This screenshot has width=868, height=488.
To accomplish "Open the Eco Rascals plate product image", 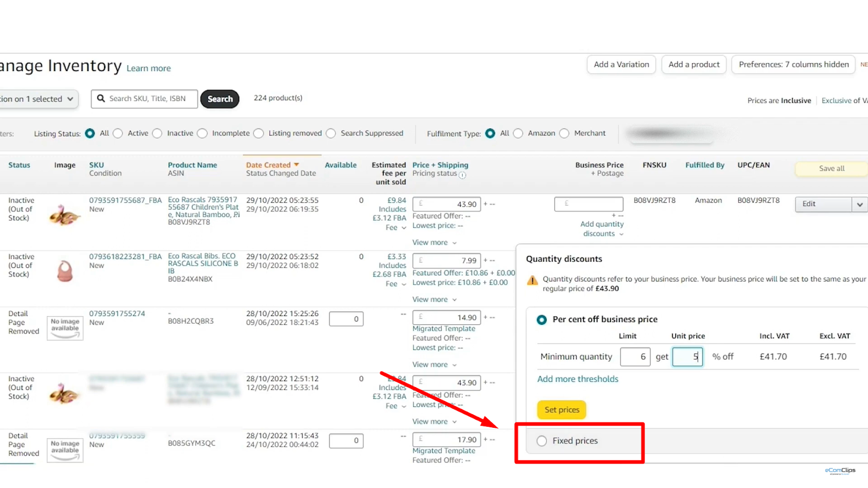I will click(65, 215).
